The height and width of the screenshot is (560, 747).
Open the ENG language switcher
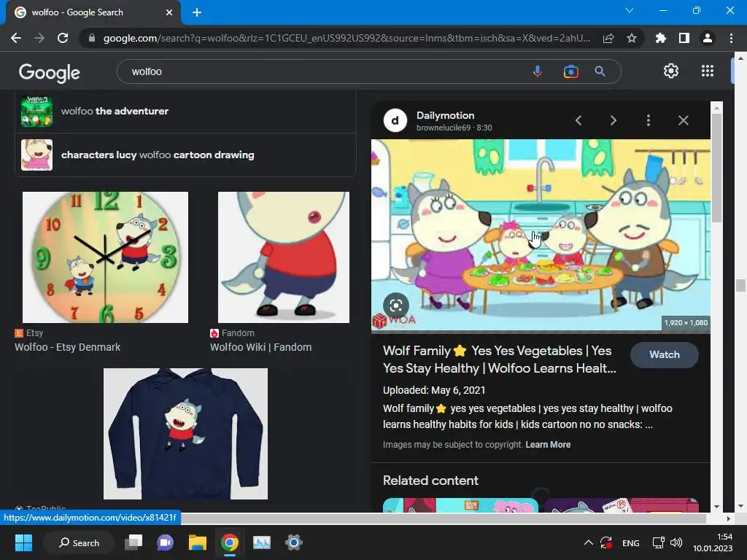[631, 542]
